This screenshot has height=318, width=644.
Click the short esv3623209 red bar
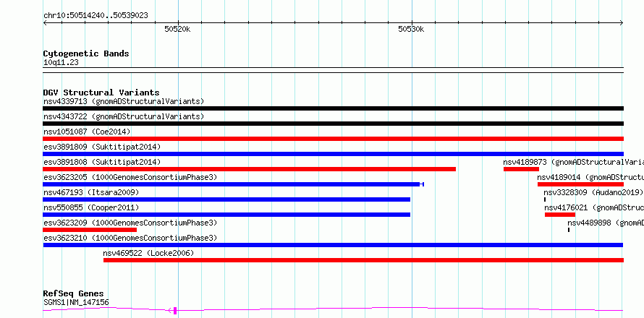tap(90, 230)
